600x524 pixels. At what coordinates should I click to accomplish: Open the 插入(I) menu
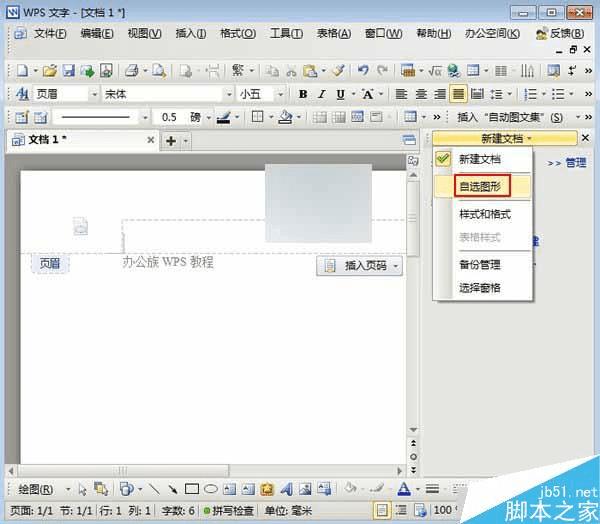[191, 34]
